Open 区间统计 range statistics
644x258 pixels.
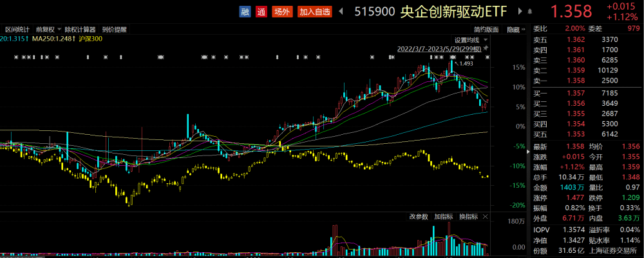(17, 30)
